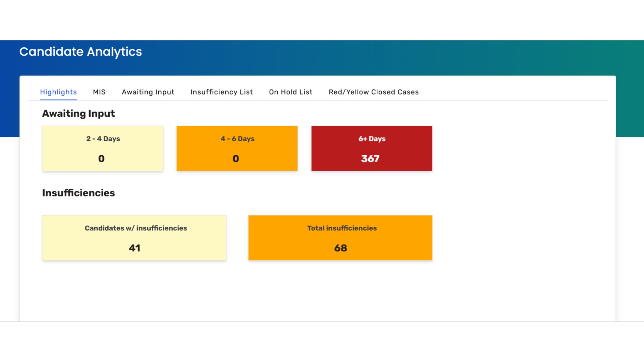
Task: Return to the Highlights tab
Action: 58,92
